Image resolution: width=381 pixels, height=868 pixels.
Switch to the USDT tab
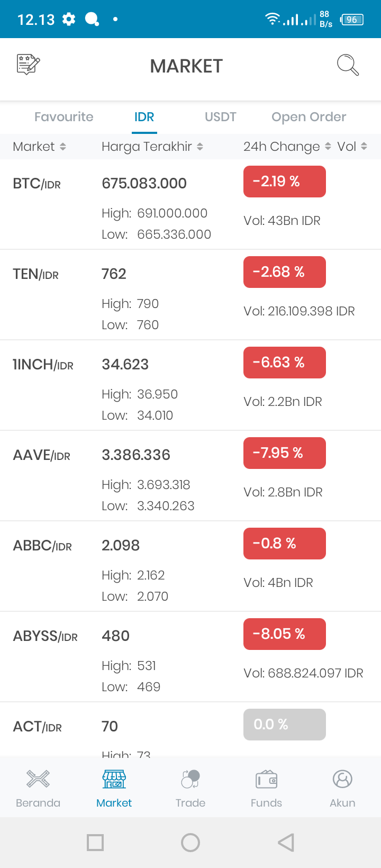[221, 117]
